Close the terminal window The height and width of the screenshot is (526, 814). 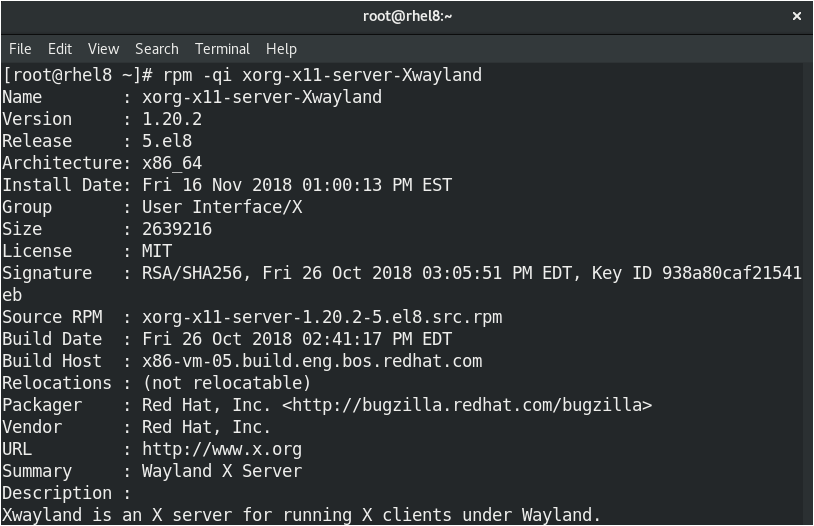coord(797,16)
